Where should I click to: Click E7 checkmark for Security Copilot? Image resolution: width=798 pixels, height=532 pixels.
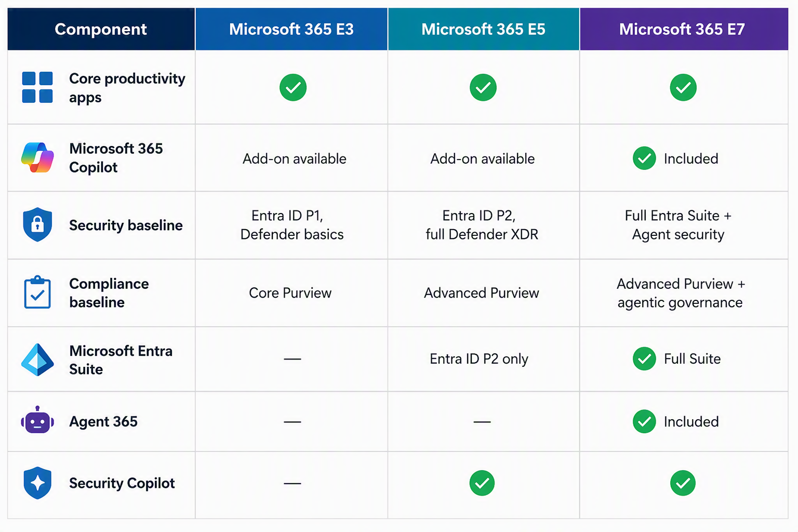[683, 483]
